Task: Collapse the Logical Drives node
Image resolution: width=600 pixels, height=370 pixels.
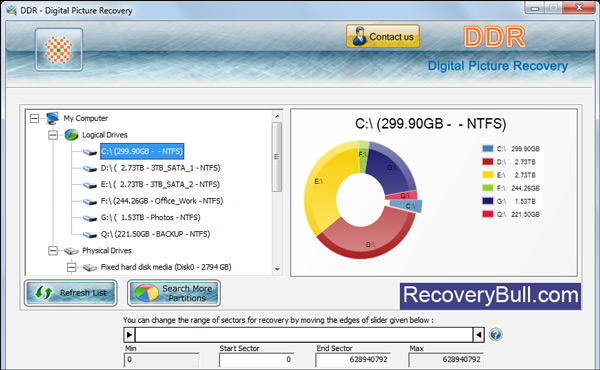Action: pyautogui.click(x=53, y=135)
